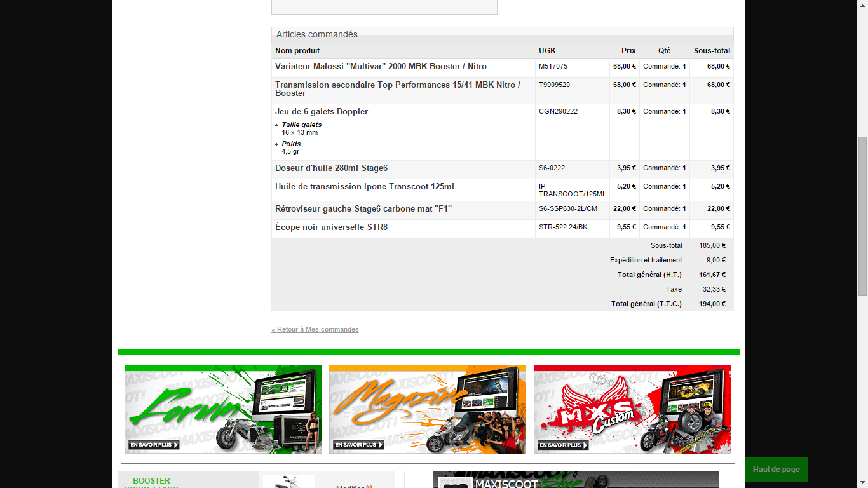
Task: Click the 5,20 € price of Ipone Transcoot oil
Action: [x=627, y=186]
